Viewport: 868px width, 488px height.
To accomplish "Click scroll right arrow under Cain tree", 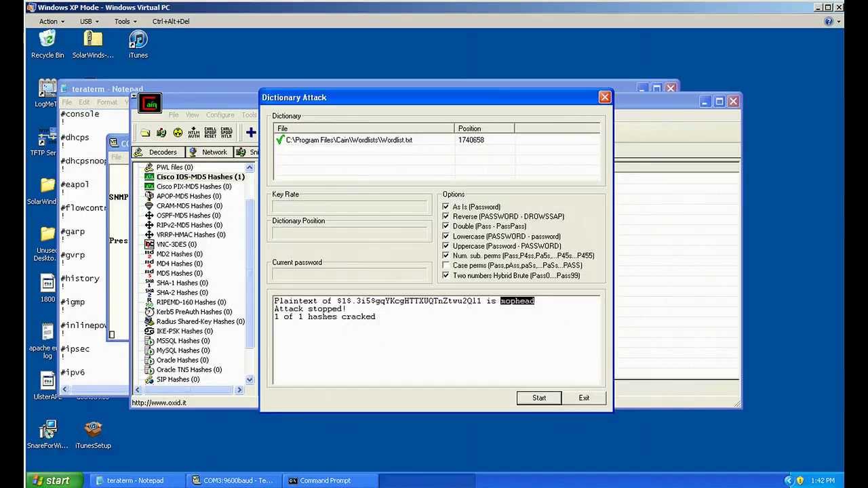I will (239, 390).
